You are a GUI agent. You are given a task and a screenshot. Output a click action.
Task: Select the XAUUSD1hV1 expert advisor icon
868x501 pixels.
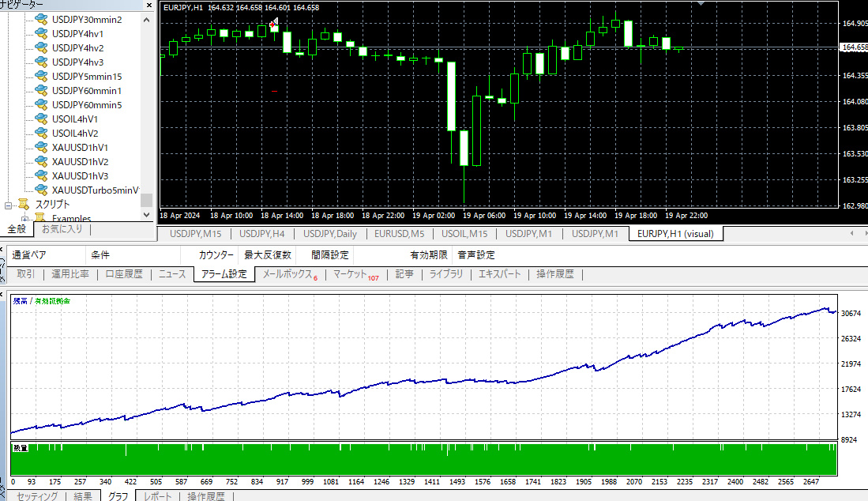[x=41, y=147]
